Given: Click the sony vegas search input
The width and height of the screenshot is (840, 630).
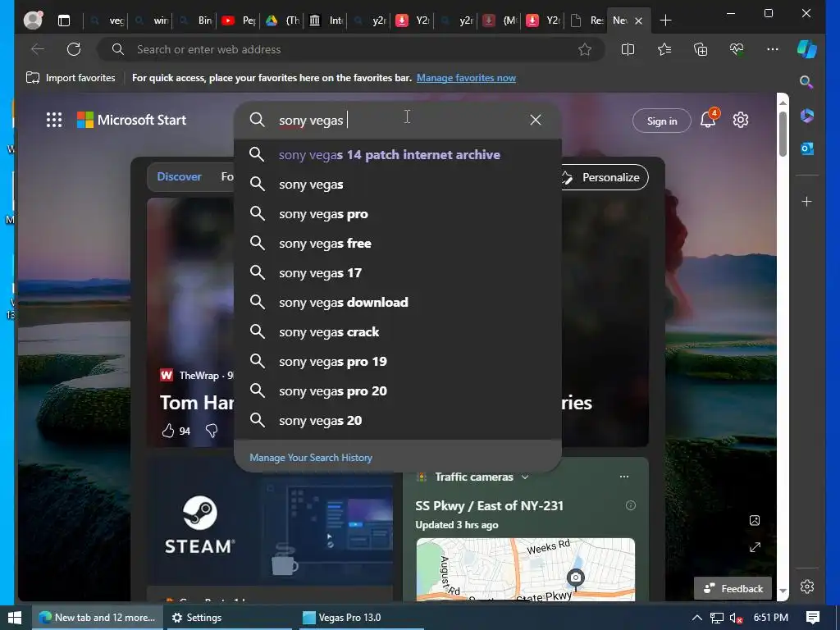Looking at the screenshot, I should click(396, 120).
